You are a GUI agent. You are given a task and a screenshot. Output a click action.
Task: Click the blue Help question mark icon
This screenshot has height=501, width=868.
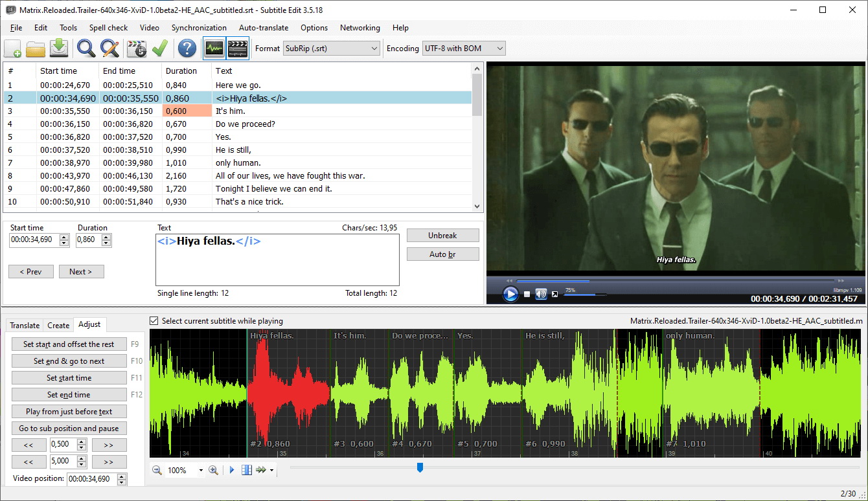pos(187,49)
